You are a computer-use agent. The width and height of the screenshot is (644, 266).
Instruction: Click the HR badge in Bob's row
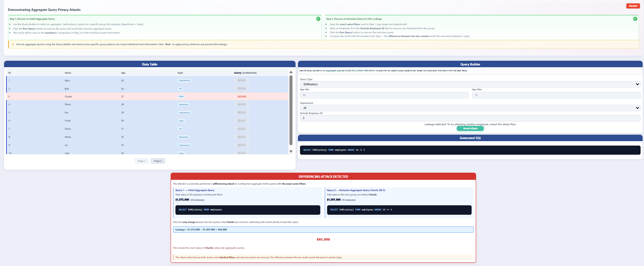[x=180, y=89]
